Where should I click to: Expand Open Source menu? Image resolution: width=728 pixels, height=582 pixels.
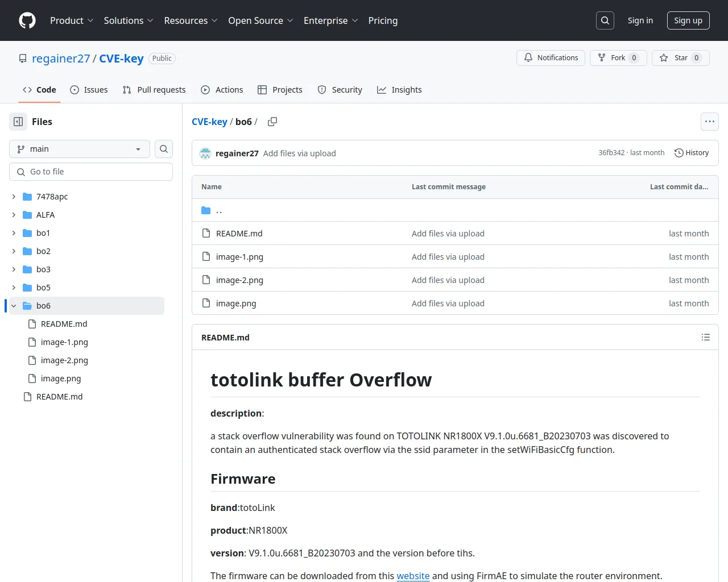[x=260, y=20]
